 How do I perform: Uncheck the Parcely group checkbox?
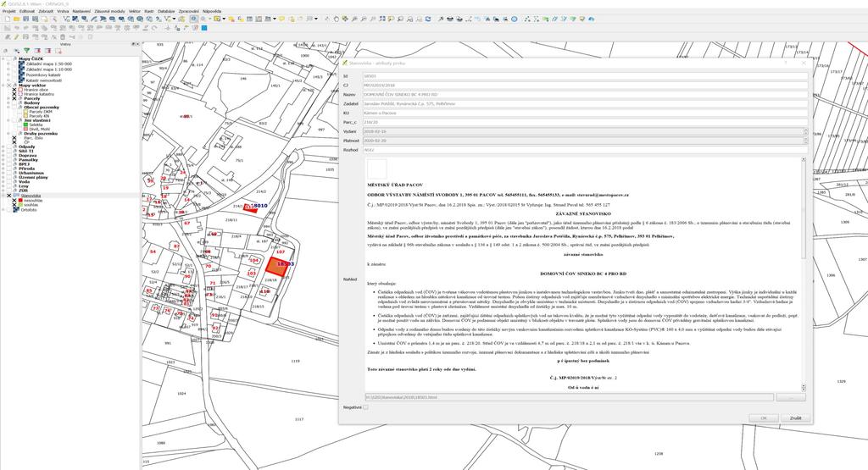[x=14, y=98]
